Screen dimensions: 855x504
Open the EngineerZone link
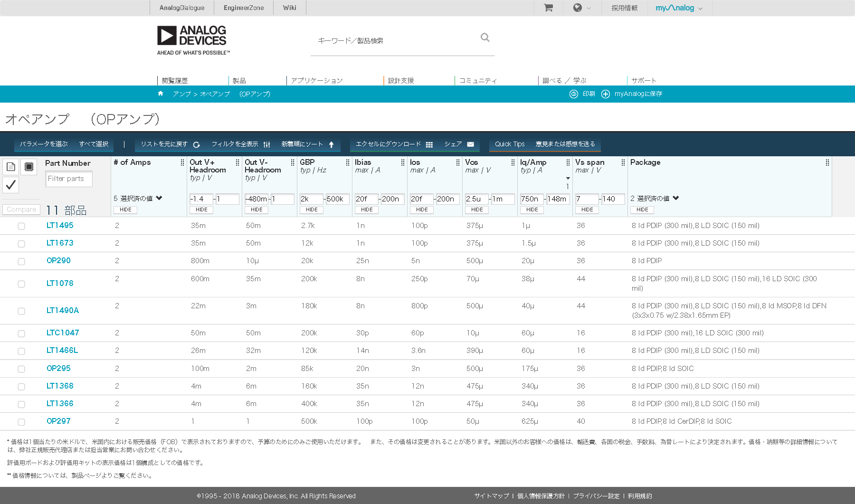(244, 8)
